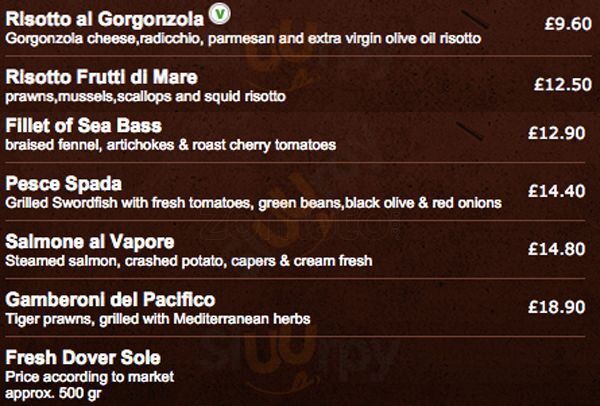
Task: Choose the Fillet of Sea Bass heading
Action: 84,126
